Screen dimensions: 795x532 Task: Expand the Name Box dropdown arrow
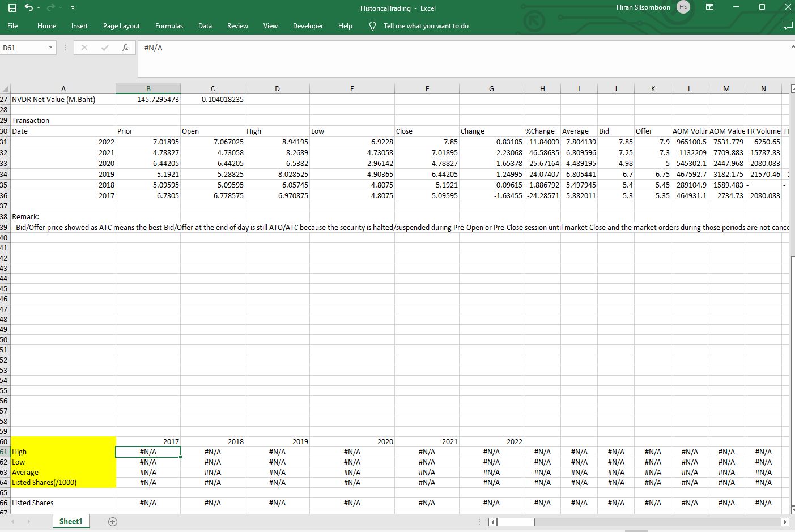[50, 48]
